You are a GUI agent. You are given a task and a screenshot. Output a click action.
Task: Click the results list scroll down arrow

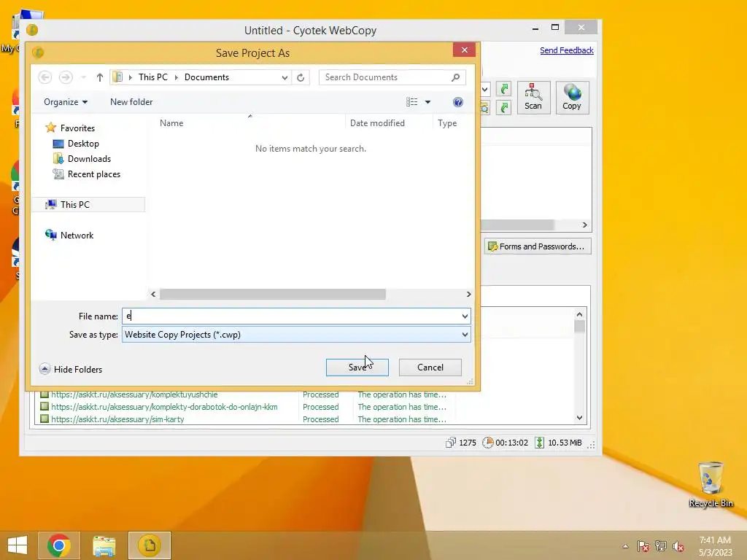pyautogui.click(x=579, y=418)
